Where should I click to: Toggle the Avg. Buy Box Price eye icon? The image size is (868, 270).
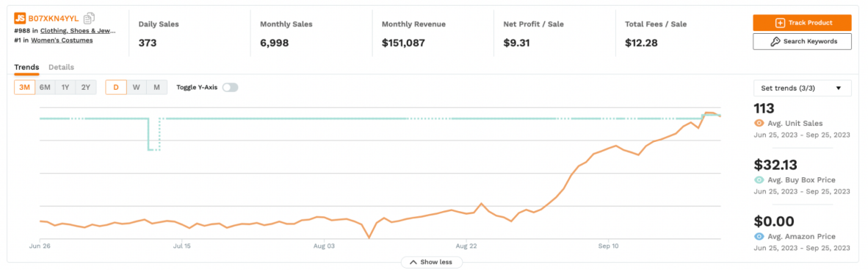pyautogui.click(x=759, y=180)
